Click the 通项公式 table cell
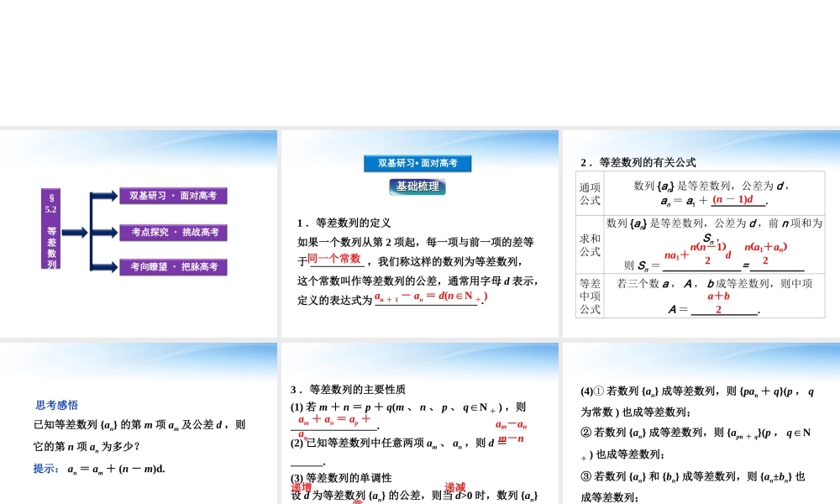The width and height of the screenshot is (840, 504). coord(590,194)
